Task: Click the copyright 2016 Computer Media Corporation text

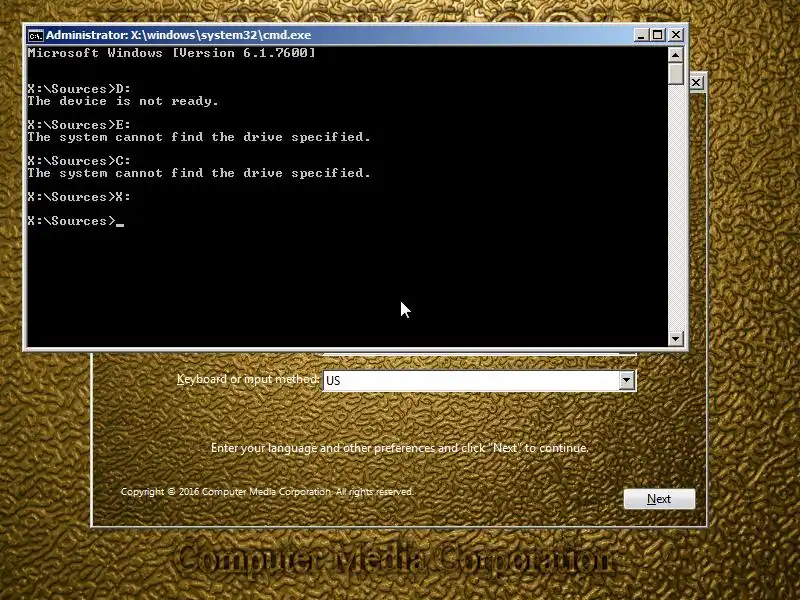Action: point(267,492)
